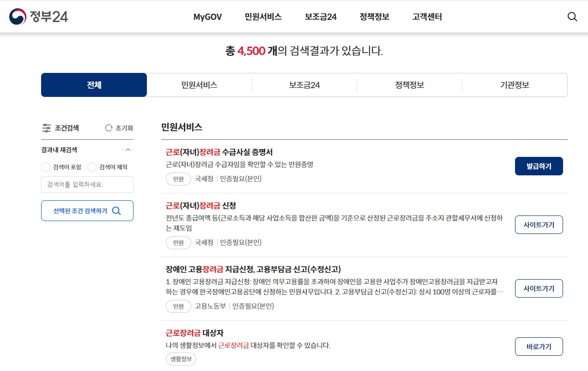Select the 검색어 포함 radio button
Viewport: 588px width, 371px height.
click(x=46, y=167)
